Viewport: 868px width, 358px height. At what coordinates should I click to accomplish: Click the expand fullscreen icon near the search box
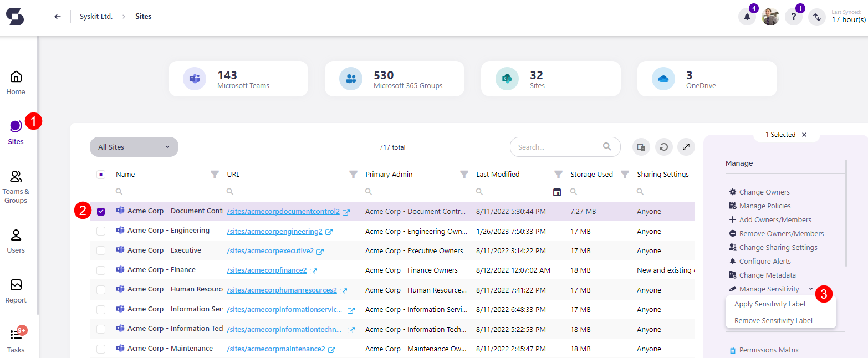686,146
